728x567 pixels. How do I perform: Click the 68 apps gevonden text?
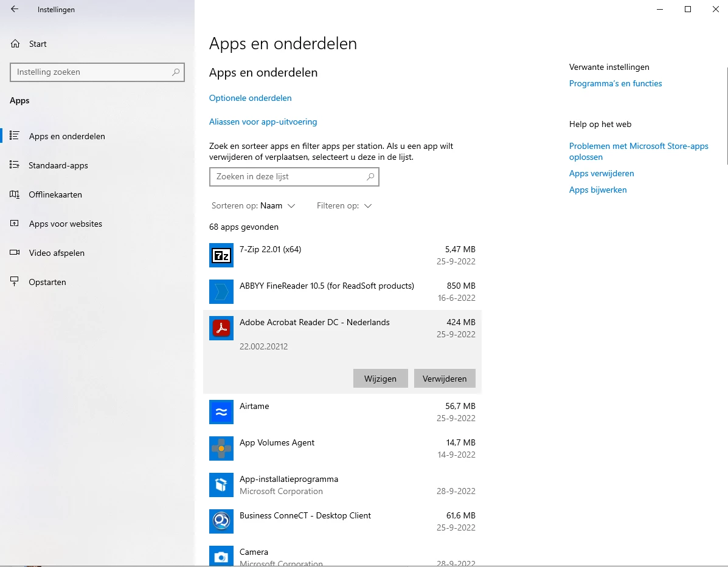click(244, 227)
